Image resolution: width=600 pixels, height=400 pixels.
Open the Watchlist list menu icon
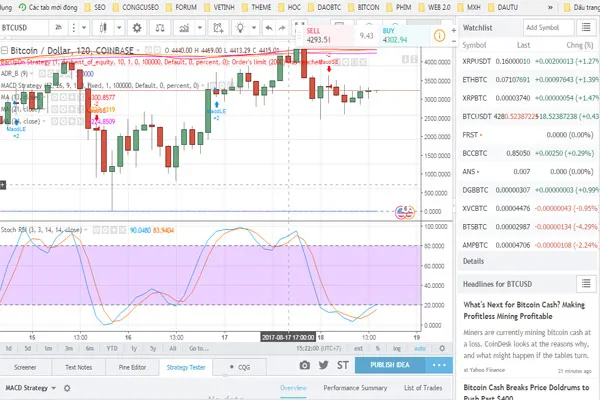(x=586, y=27)
